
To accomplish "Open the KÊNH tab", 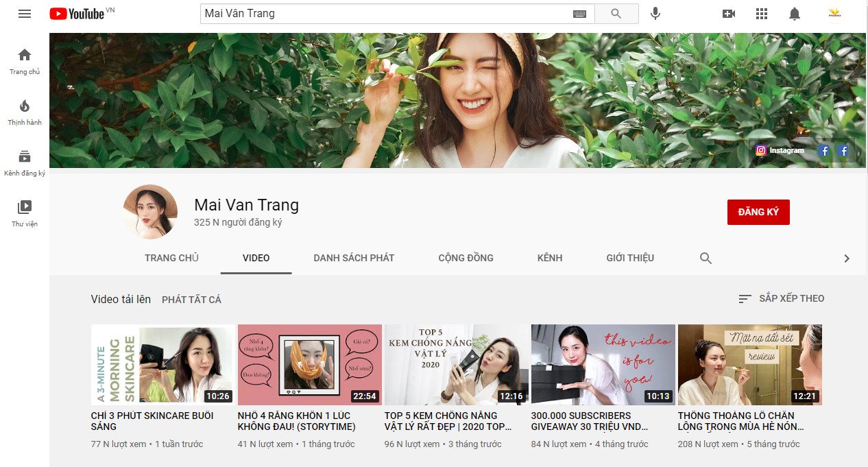I will (550, 258).
